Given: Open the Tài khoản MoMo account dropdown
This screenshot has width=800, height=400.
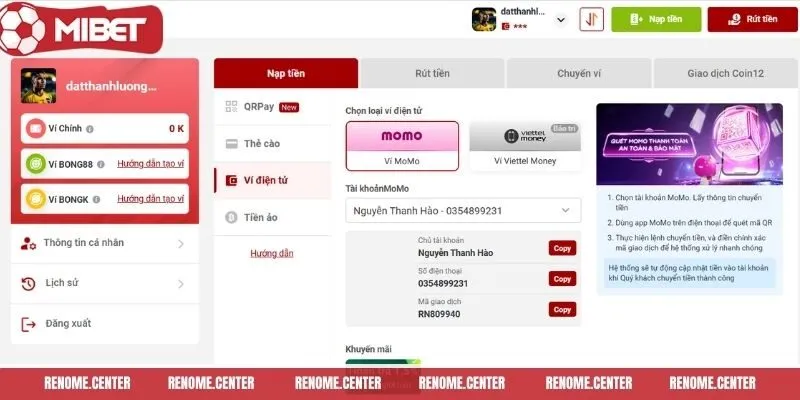Looking at the screenshot, I should pos(463,210).
